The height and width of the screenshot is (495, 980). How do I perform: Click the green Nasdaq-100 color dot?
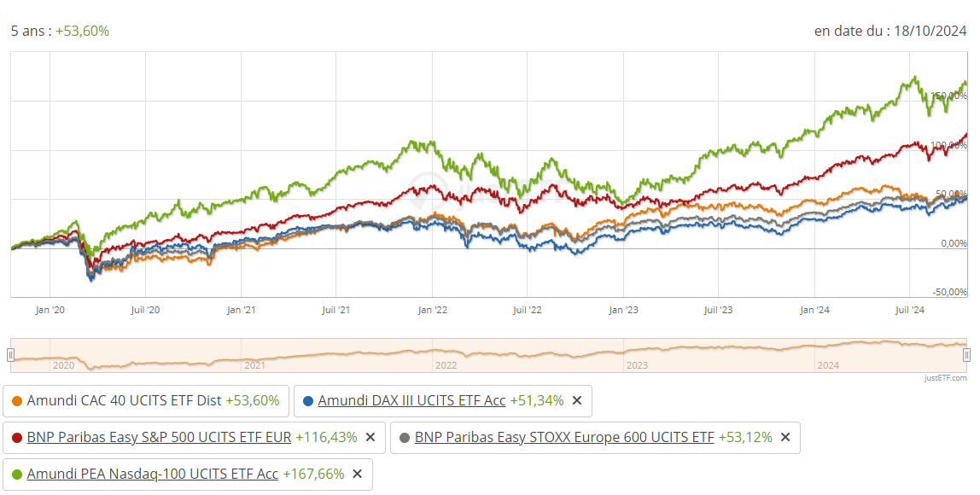pos(17,475)
